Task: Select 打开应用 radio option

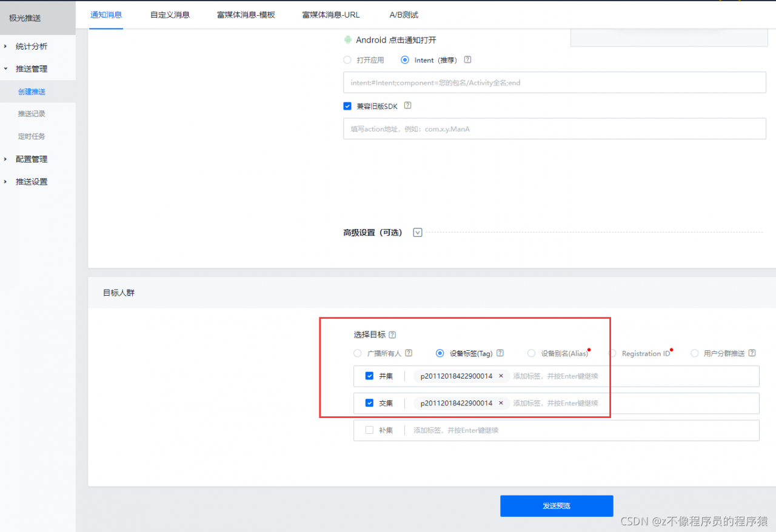Action: 347,60
